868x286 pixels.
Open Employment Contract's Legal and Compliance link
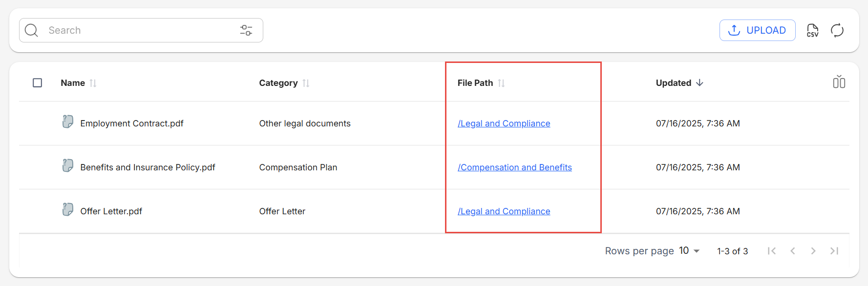(504, 123)
